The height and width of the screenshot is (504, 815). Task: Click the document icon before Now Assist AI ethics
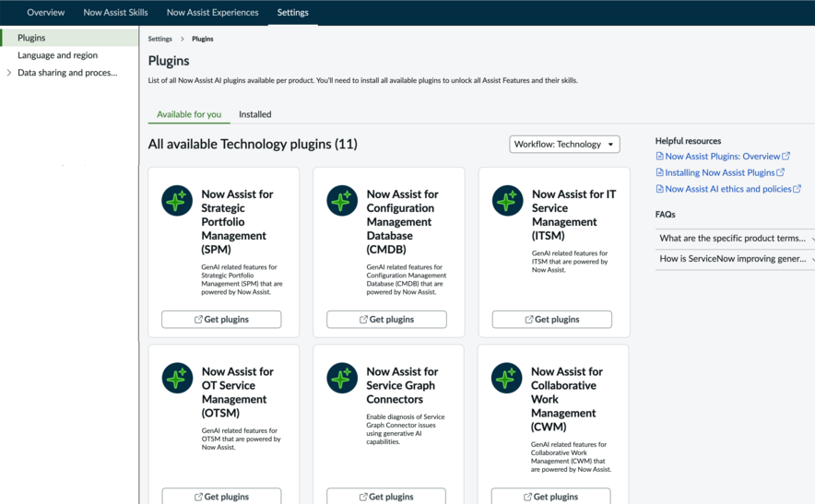659,189
